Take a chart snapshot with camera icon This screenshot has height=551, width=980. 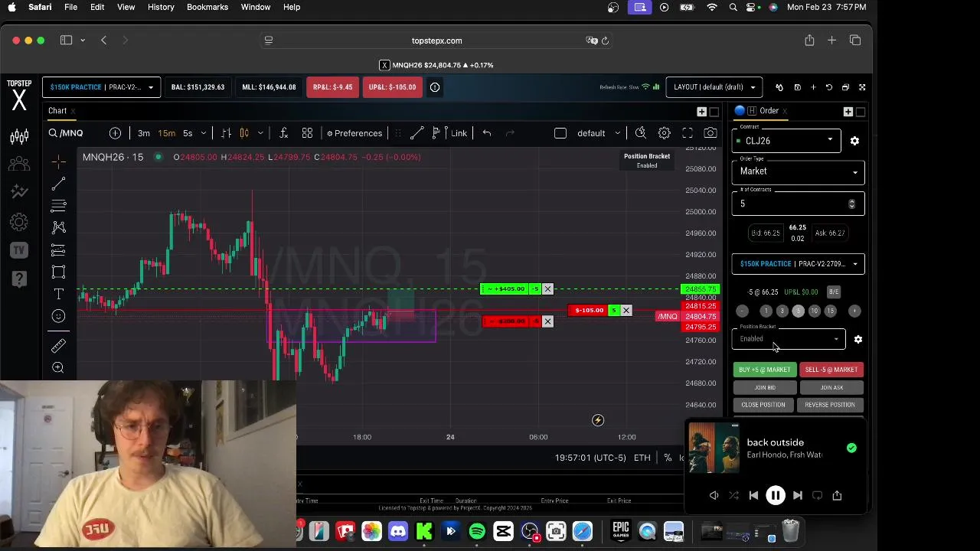point(710,133)
